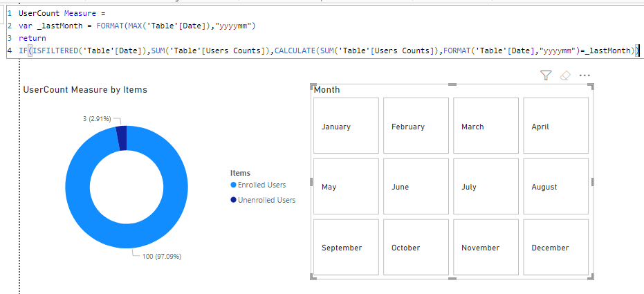Click the 3 (2.91%) data label
Screen dimensions: 644x294
[97, 119]
